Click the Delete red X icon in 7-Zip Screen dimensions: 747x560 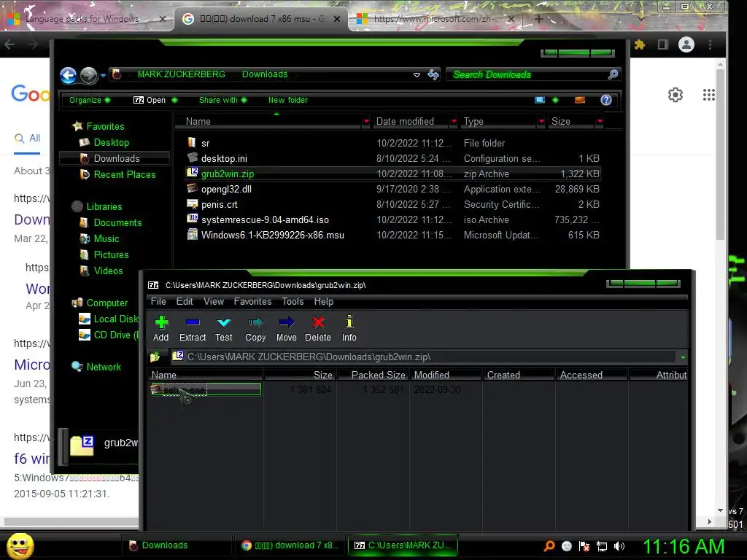tap(318, 322)
